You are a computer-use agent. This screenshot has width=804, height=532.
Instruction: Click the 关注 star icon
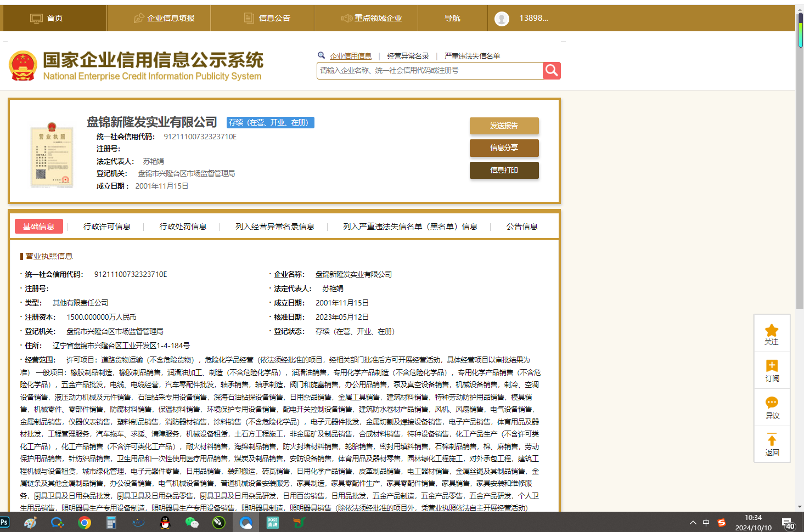[772, 330]
